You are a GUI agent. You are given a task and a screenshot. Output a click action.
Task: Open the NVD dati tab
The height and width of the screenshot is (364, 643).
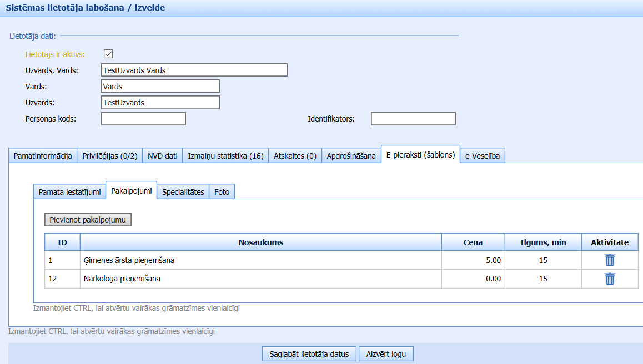(162, 156)
